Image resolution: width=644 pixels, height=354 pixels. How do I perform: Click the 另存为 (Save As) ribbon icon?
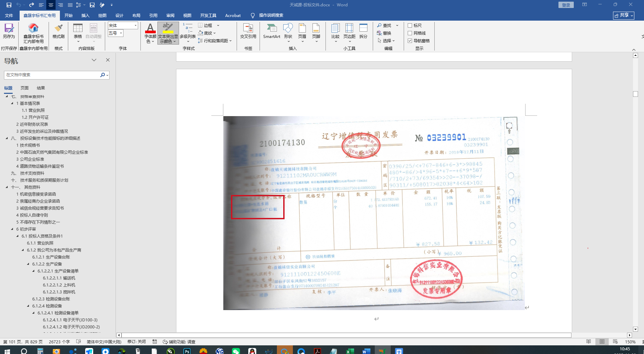pyautogui.click(x=9, y=31)
